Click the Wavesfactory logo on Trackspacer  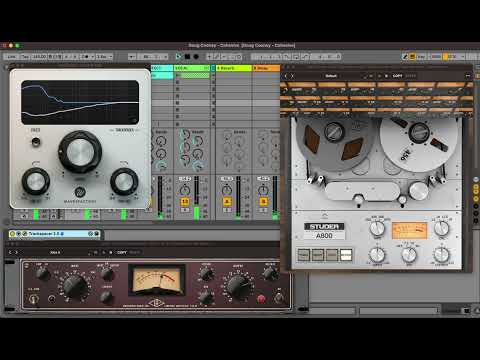pos(80,192)
